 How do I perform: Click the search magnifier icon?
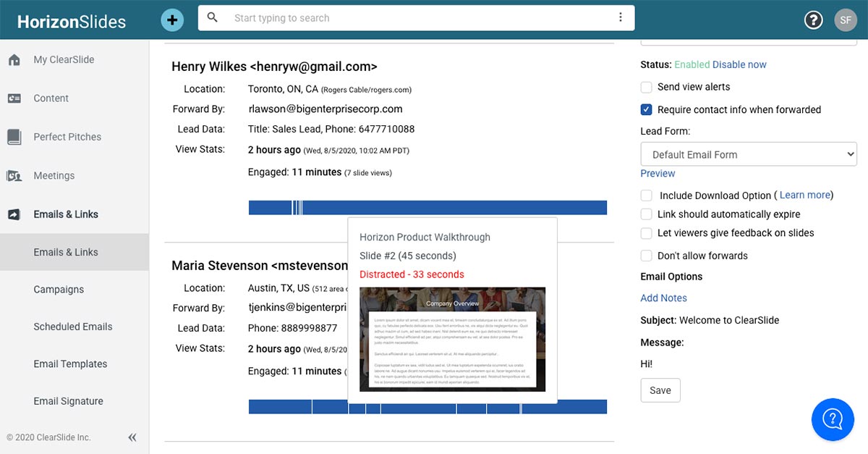pos(213,17)
